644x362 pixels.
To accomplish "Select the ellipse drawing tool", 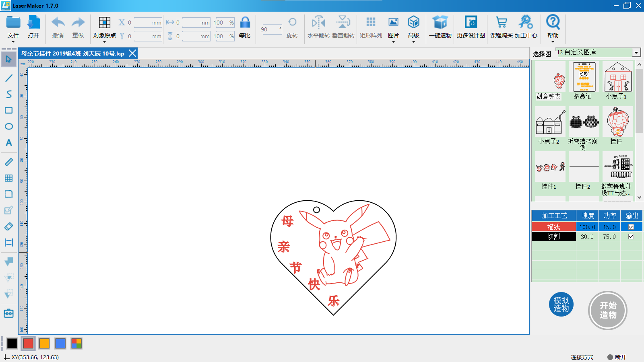I will pos(8,126).
